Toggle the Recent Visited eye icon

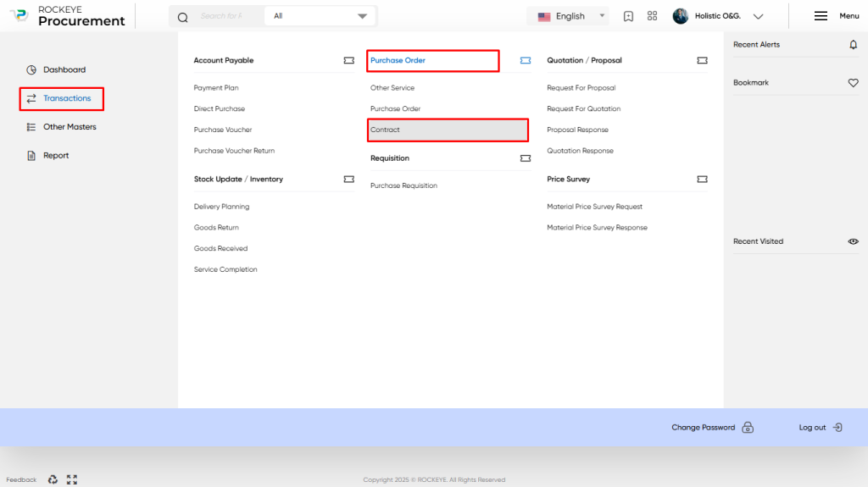(853, 241)
